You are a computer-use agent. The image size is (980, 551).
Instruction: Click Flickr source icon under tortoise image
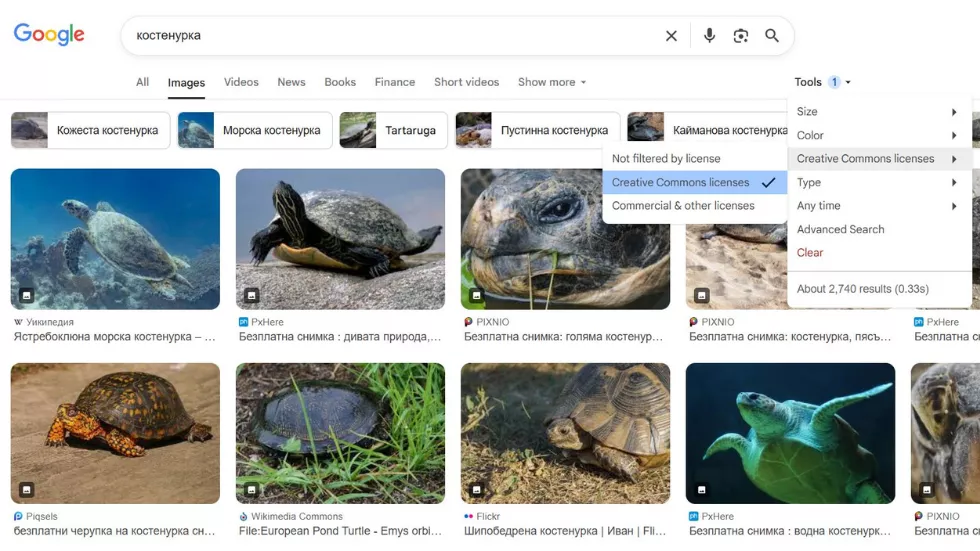[x=468, y=516]
